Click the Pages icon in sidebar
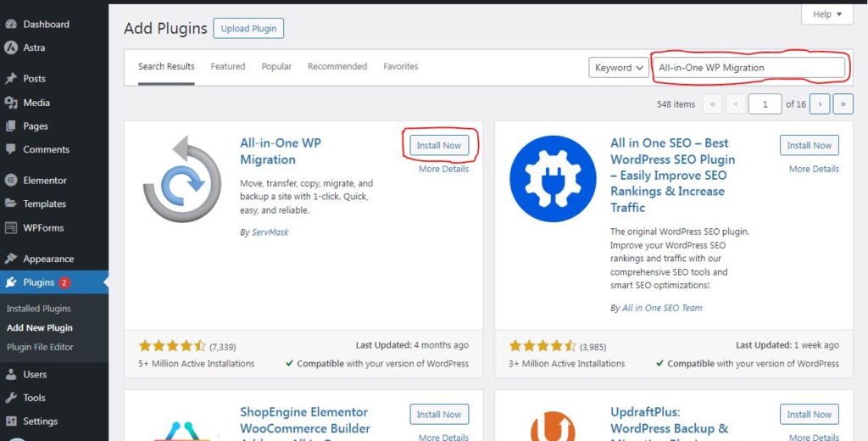Image resolution: width=868 pixels, height=441 pixels. click(x=10, y=126)
